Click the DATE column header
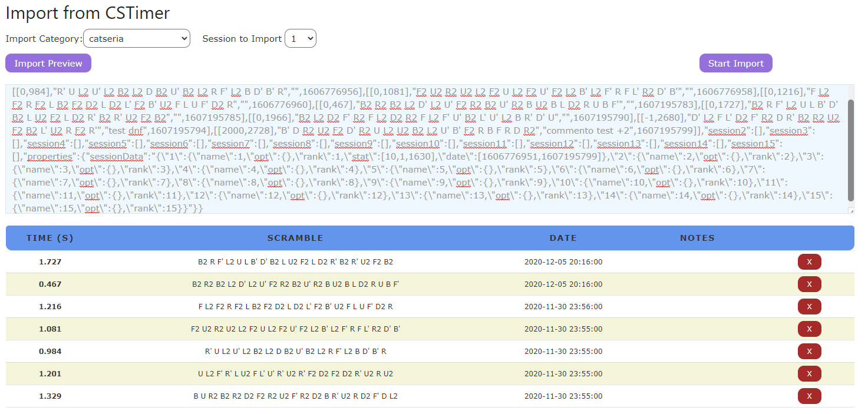 pos(563,238)
